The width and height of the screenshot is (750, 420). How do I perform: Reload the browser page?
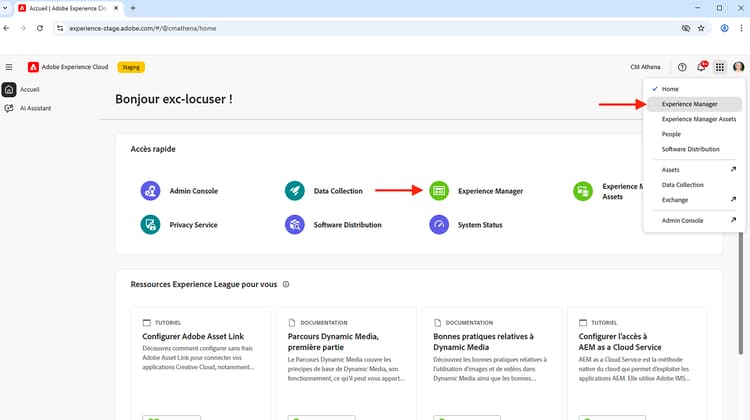click(x=40, y=28)
